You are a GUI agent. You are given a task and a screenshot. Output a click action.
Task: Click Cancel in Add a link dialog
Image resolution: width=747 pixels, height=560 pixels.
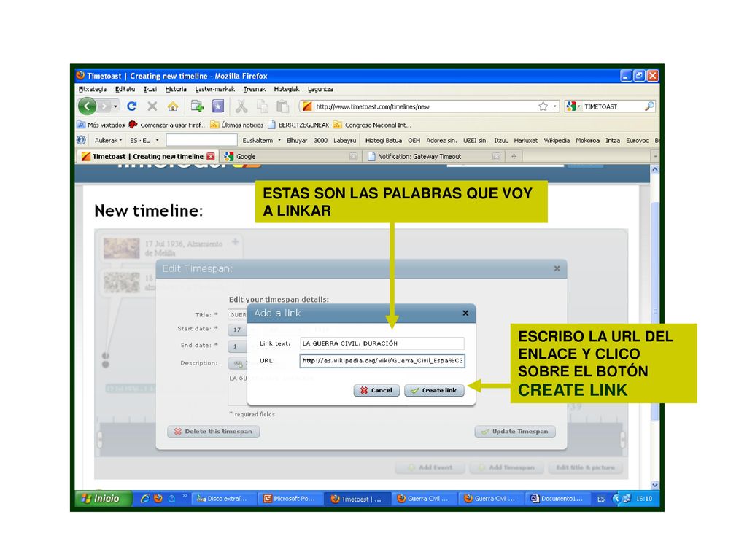coord(376,391)
